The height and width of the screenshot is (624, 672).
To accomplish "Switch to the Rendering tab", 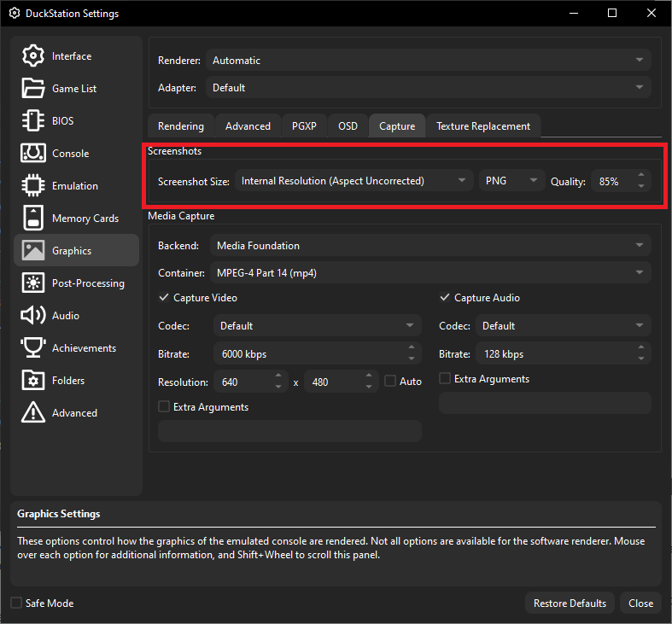I will coord(181,126).
